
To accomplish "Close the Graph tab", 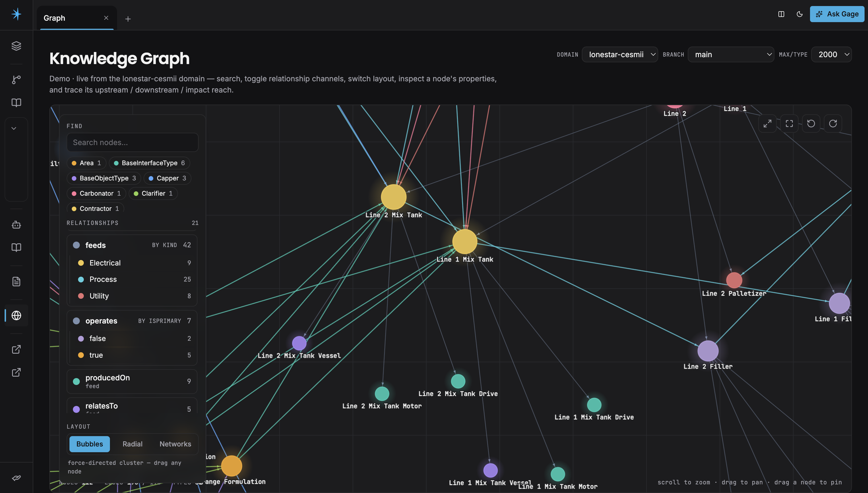I will [x=106, y=18].
